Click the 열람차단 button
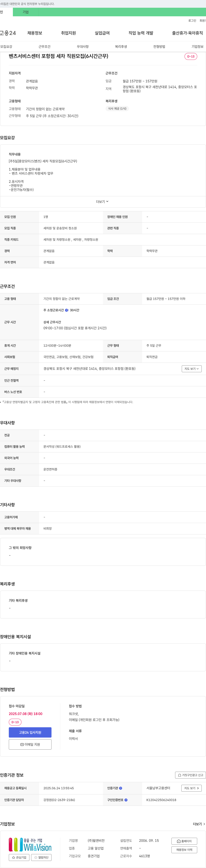 point(41,857)
